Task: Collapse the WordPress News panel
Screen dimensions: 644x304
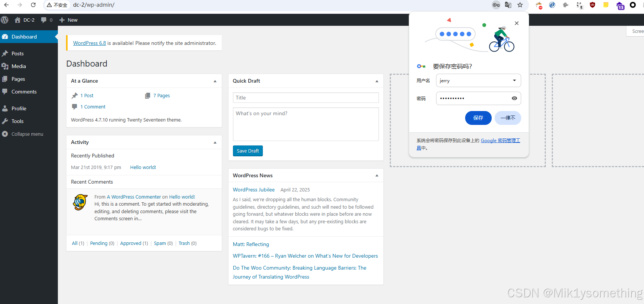Action: pos(377,175)
